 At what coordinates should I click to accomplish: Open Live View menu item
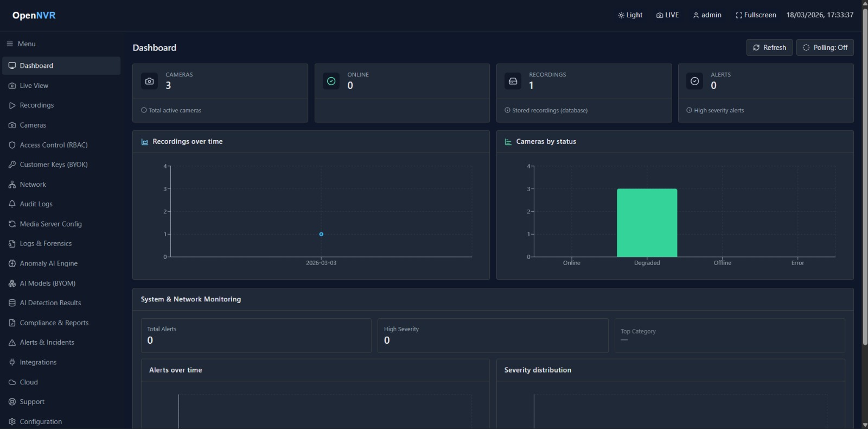coord(61,86)
